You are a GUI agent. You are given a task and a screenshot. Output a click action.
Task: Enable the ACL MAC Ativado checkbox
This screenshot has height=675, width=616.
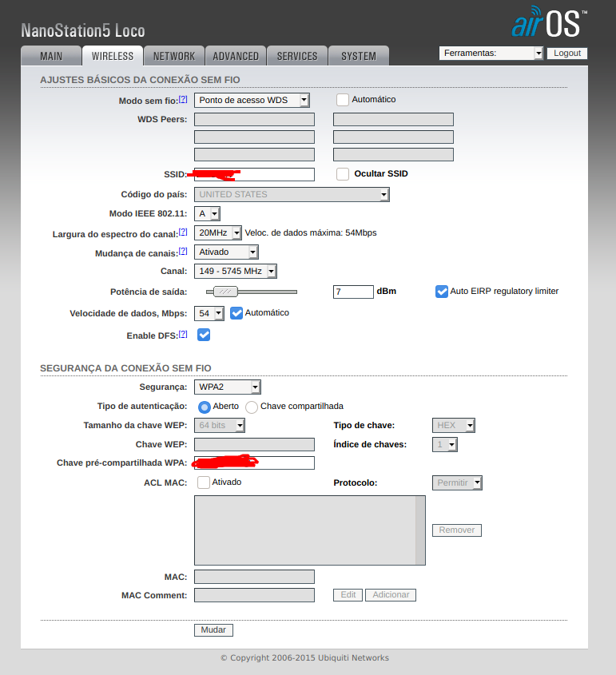tap(204, 482)
